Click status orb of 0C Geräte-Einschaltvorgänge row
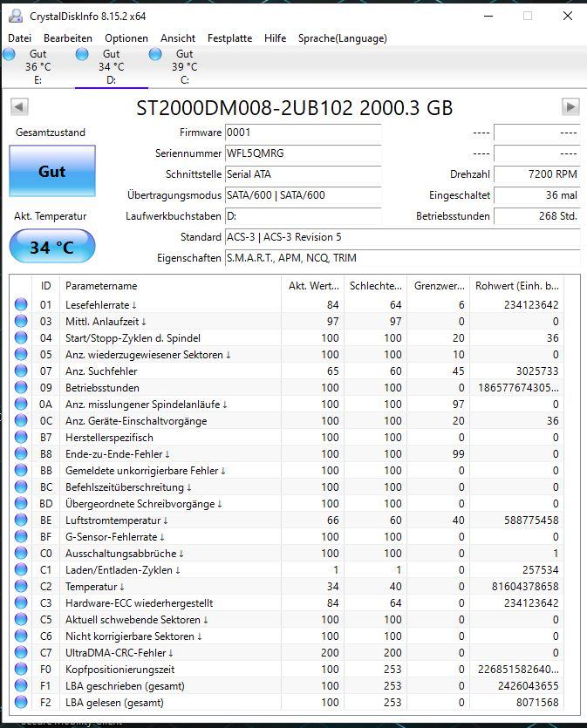The width and height of the screenshot is (587, 728). coord(21,420)
